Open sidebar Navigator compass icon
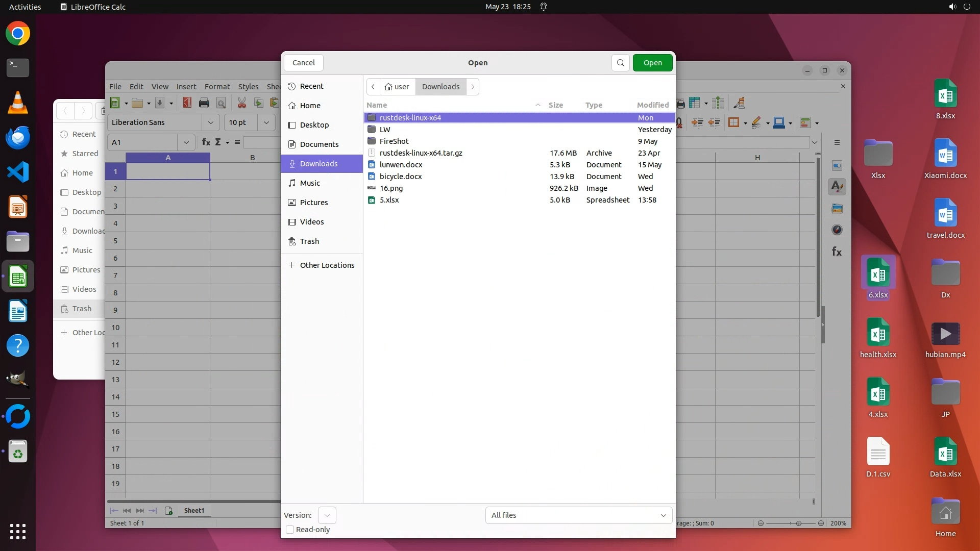The image size is (980, 551). 837,230
